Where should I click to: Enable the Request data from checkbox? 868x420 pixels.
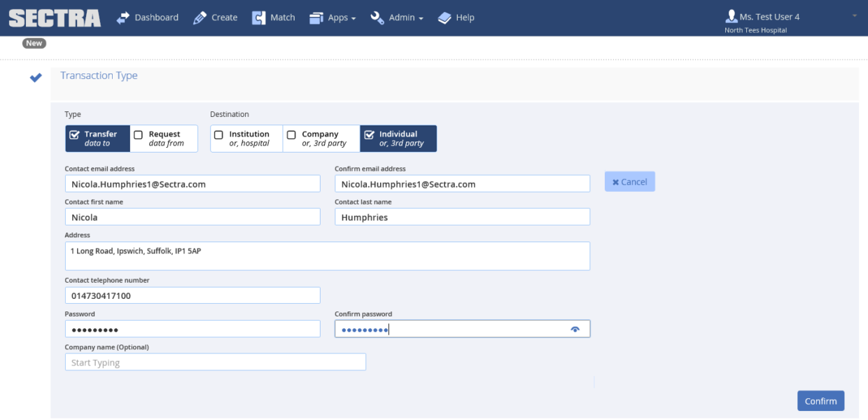click(138, 134)
